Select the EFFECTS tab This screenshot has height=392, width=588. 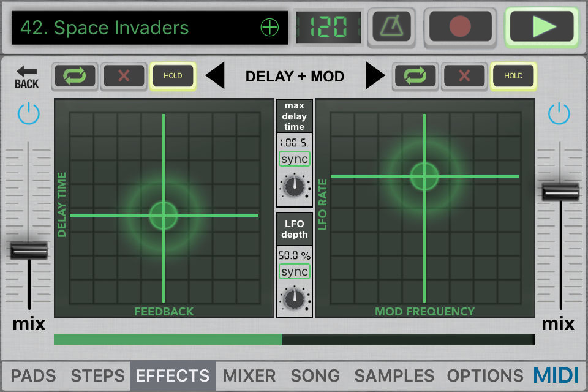point(173,375)
